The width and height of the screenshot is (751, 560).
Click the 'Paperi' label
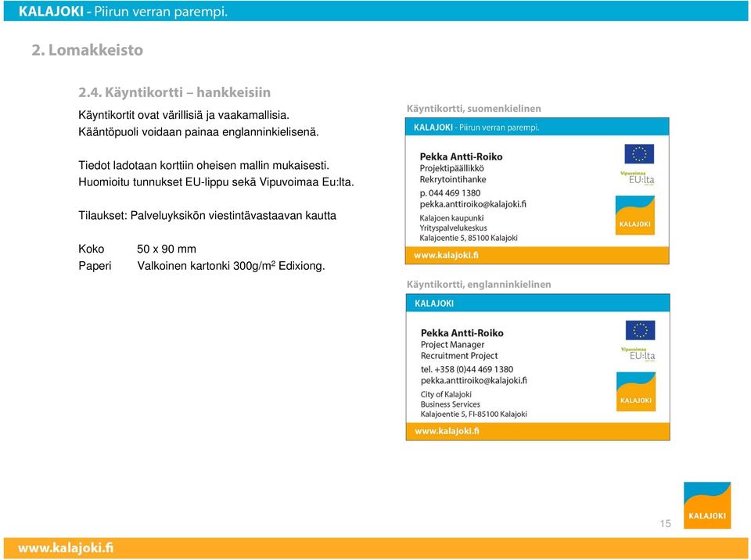pos(95,266)
